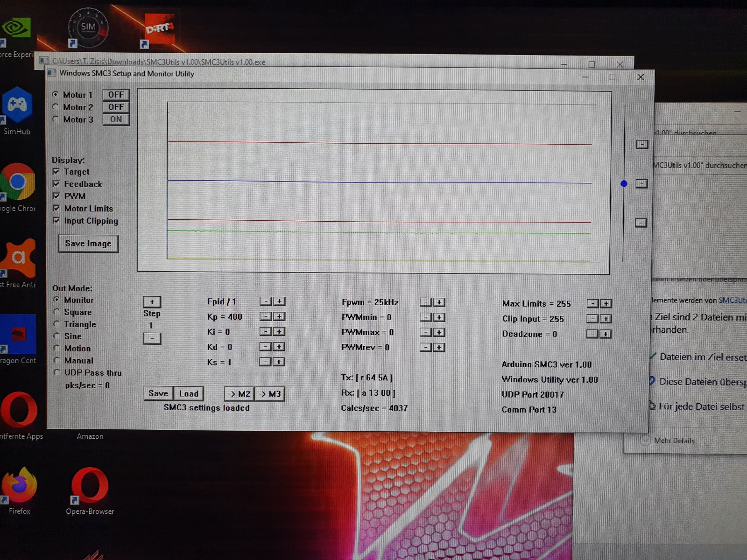Screen dimensions: 747x560
Task: Select Motion output mode
Action: (x=56, y=348)
